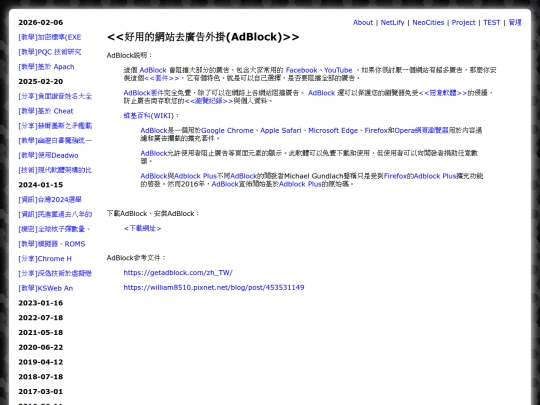The image size is (540, 405).
Task: Open the [教學]加密標準(EXE sidebar article
Action: tap(50, 37)
